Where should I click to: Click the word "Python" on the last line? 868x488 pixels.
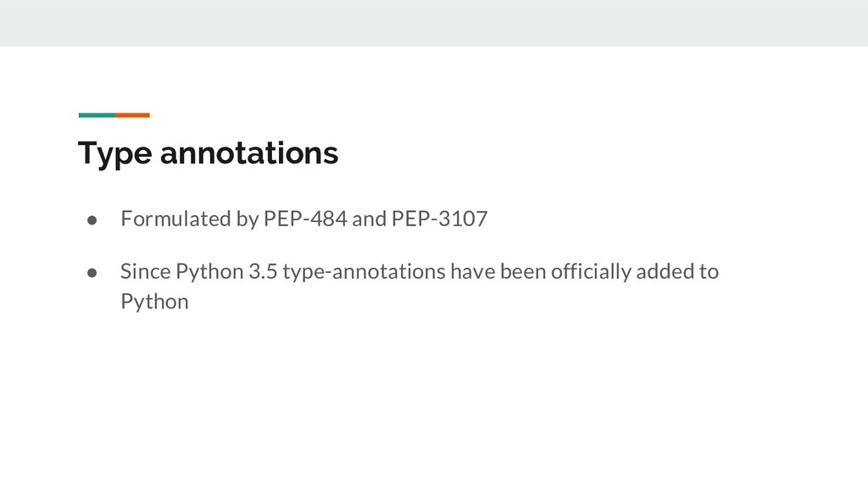point(154,302)
